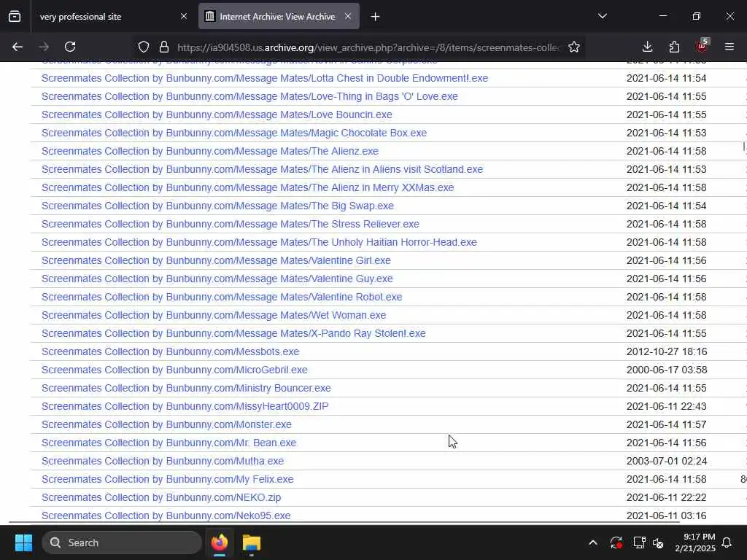Select date 2003-07-01 02:24 for Mutha
Viewport: 747px width, 560px height.
pyautogui.click(x=667, y=461)
